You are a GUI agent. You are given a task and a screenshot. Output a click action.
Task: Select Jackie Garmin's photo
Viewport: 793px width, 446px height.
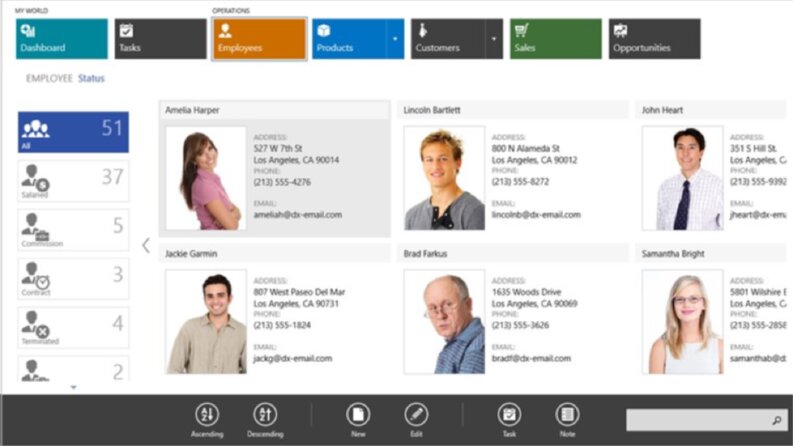[206, 322]
